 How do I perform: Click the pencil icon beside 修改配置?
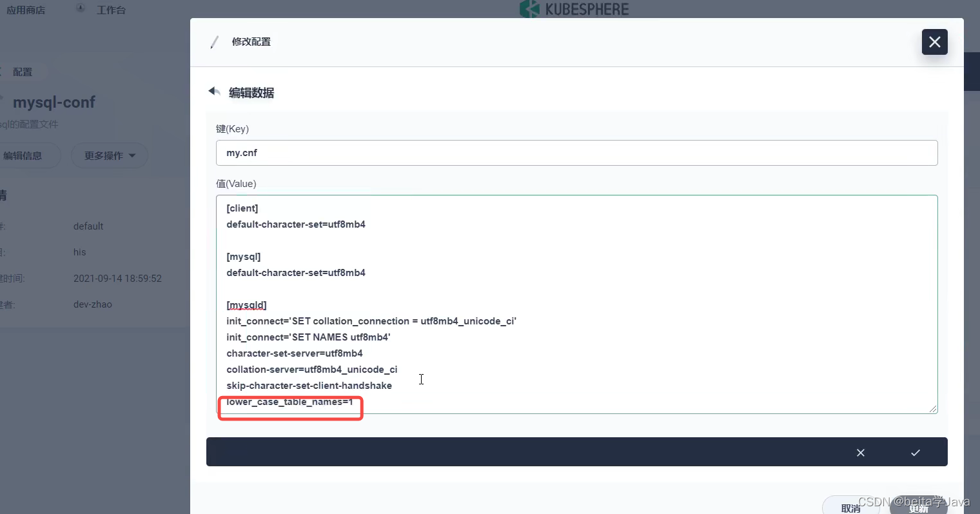[214, 42]
